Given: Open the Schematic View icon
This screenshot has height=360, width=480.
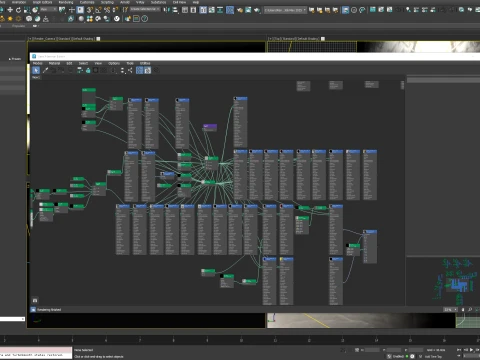Looking at the screenshot, I should pyautogui.click(x=220, y=10).
